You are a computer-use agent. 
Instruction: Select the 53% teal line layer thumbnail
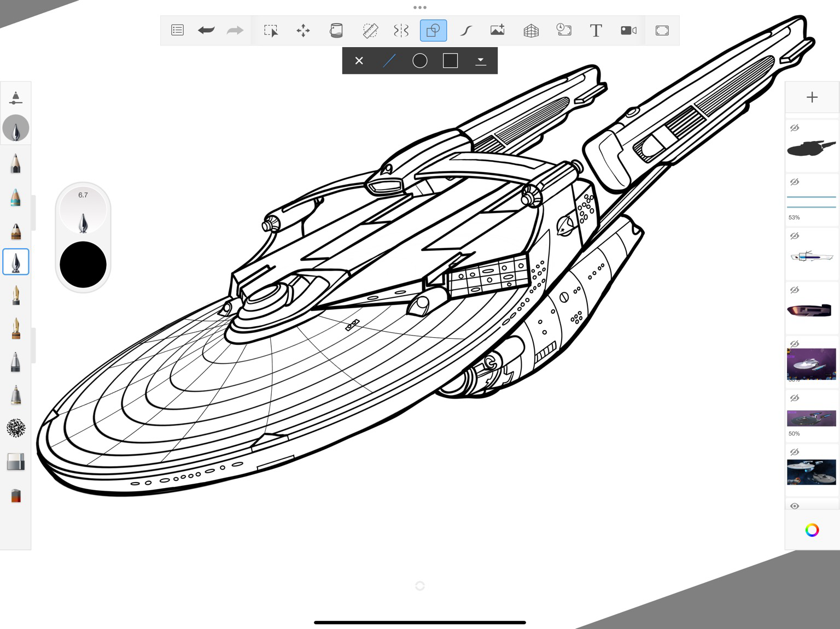(812, 202)
